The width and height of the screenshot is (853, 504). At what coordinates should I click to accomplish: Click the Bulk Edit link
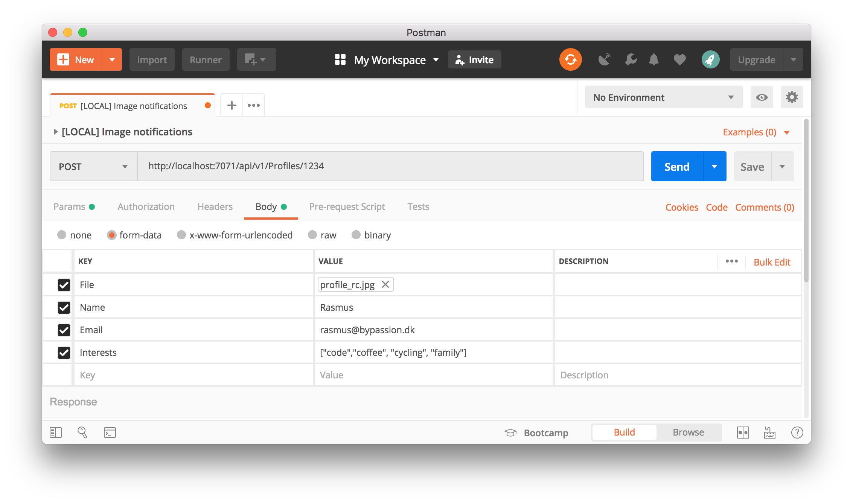click(x=772, y=262)
